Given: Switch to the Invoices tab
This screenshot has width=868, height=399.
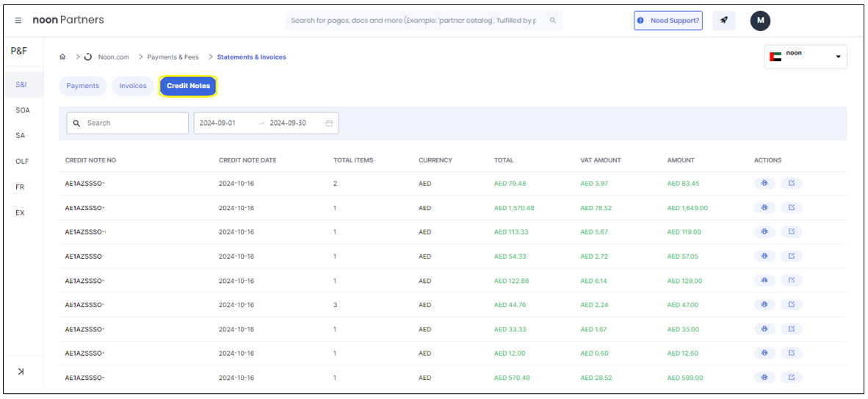Looking at the screenshot, I should pos(133,86).
